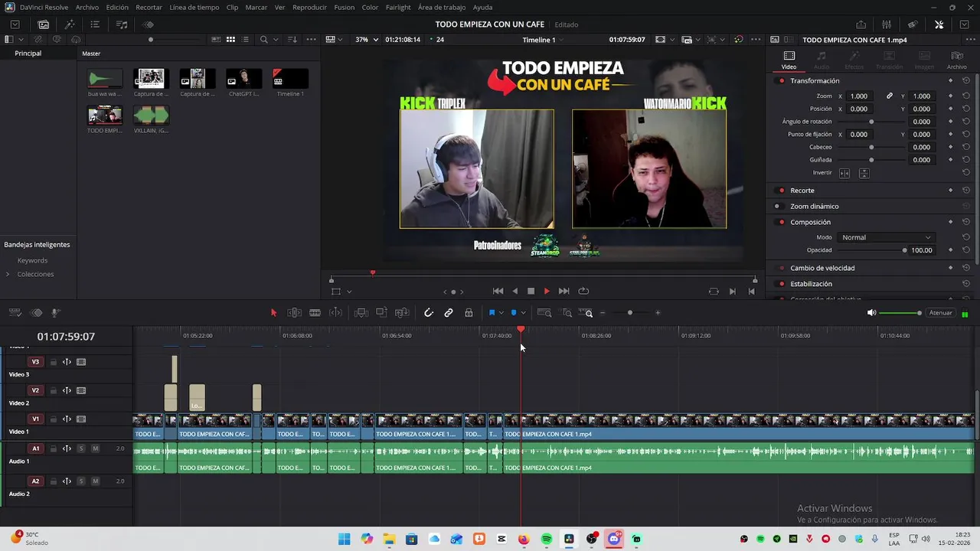The image size is (980, 551).
Task: Open marker color dropdown arrow
Action: point(523,312)
